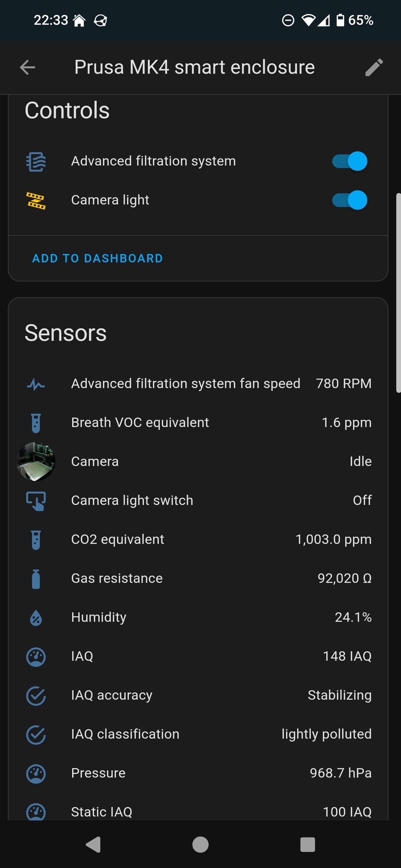The width and height of the screenshot is (401, 868).
Task: Click the Advanced filtration system icon
Action: [35, 161]
